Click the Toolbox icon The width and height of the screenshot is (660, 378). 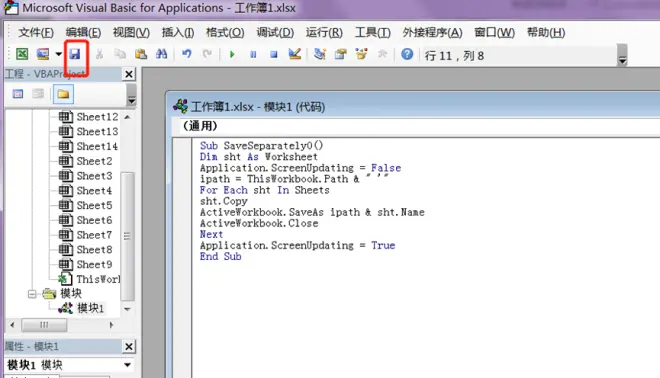click(382, 54)
